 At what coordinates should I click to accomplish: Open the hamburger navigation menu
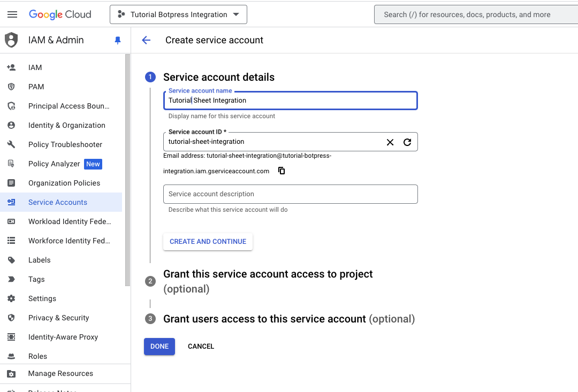pos(12,14)
